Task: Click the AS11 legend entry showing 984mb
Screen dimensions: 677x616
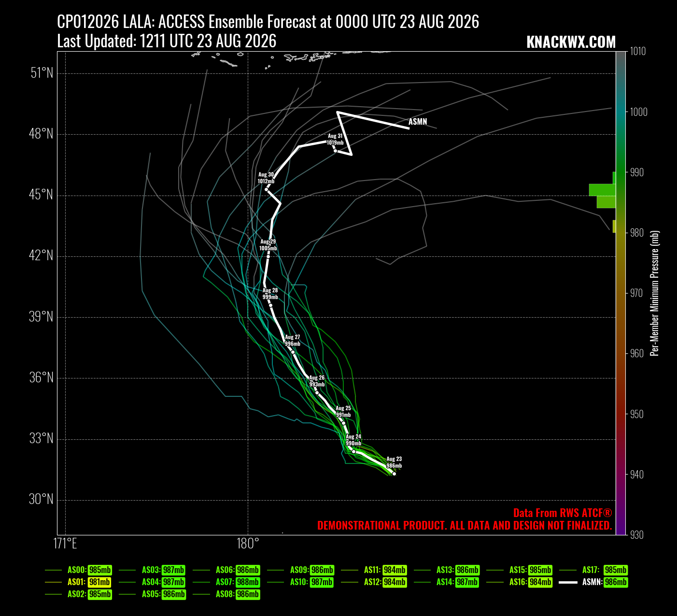Action: click(374, 570)
